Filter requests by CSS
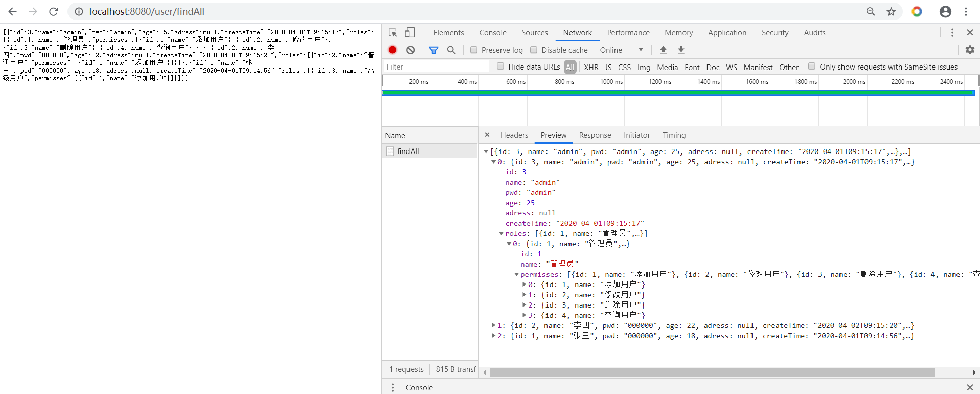Viewport: 980px width, 394px height. tap(625, 67)
